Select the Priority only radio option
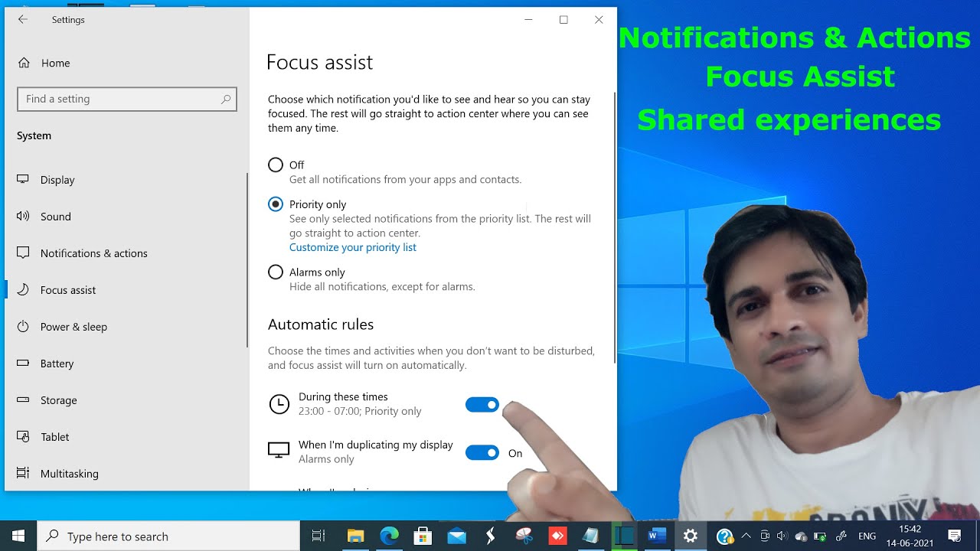Image resolution: width=980 pixels, height=551 pixels. coord(276,204)
